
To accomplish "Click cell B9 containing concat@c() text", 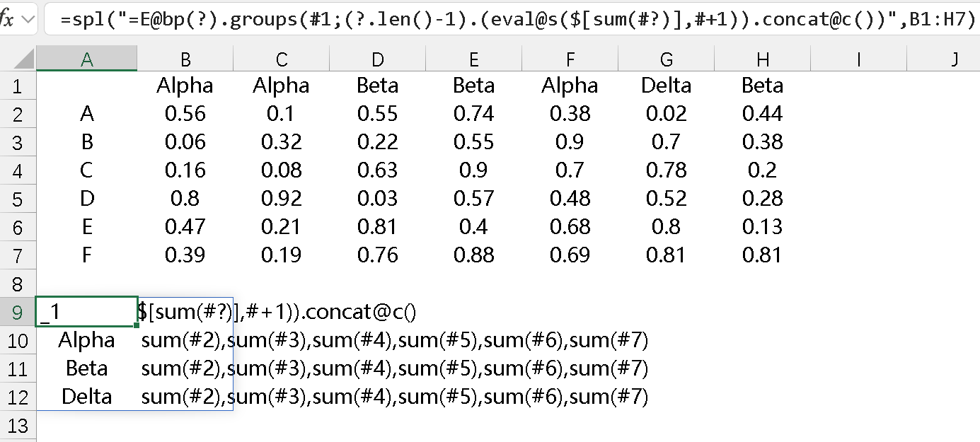I will tap(185, 313).
